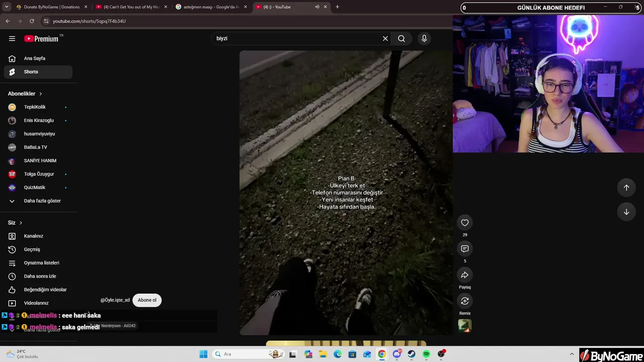Share this Short via Paylaş
Image resolution: width=644 pixels, height=362 pixels.
click(465, 275)
